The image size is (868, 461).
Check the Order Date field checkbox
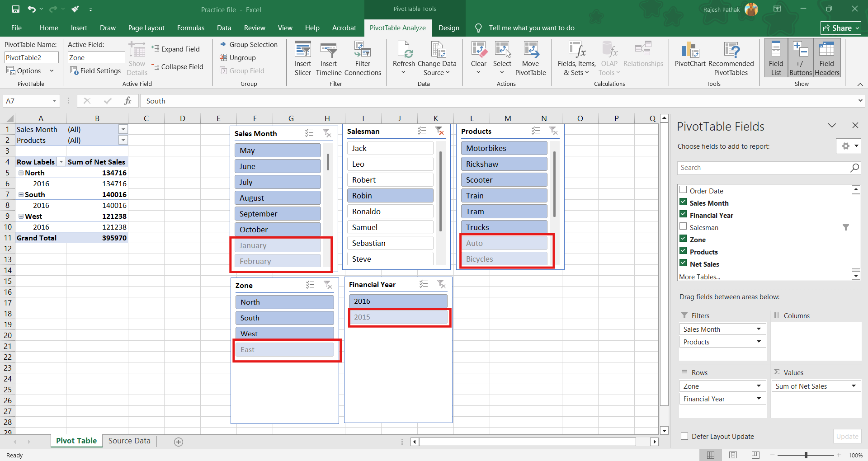click(x=683, y=190)
